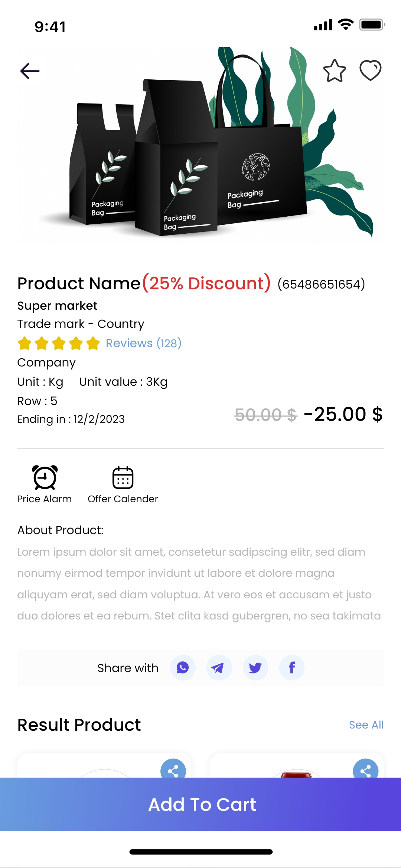
Task: Tap the discounted price 25.00 $
Action: click(x=343, y=414)
